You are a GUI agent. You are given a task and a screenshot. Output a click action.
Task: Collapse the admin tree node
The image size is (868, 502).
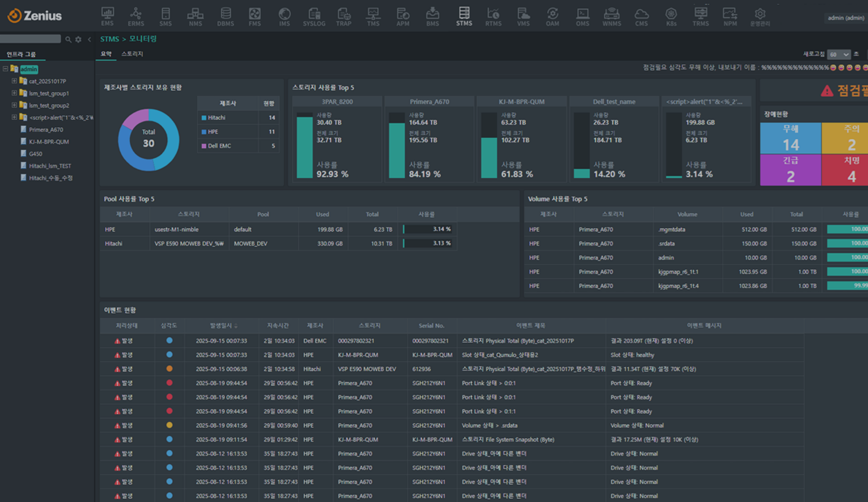coord(6,69)
